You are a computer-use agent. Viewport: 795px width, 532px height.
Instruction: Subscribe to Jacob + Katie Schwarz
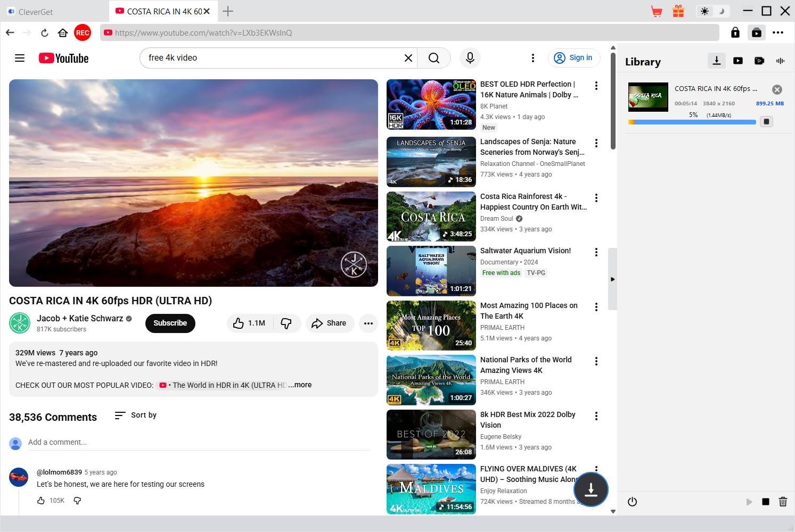170,323
